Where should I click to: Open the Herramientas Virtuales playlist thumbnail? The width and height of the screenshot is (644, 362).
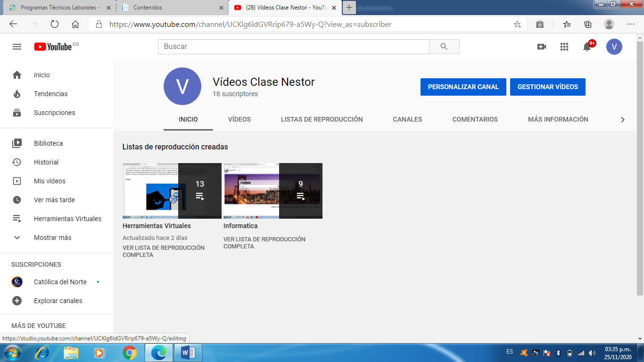click(x=172, y=190)
